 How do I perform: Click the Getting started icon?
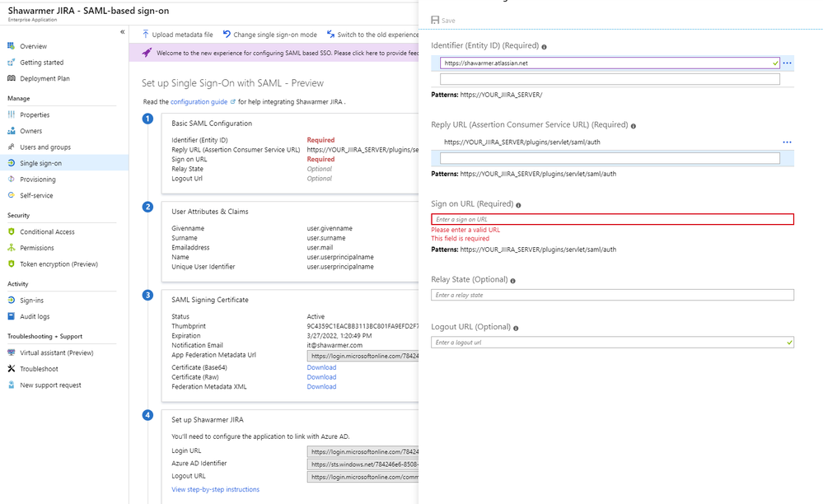11,63
